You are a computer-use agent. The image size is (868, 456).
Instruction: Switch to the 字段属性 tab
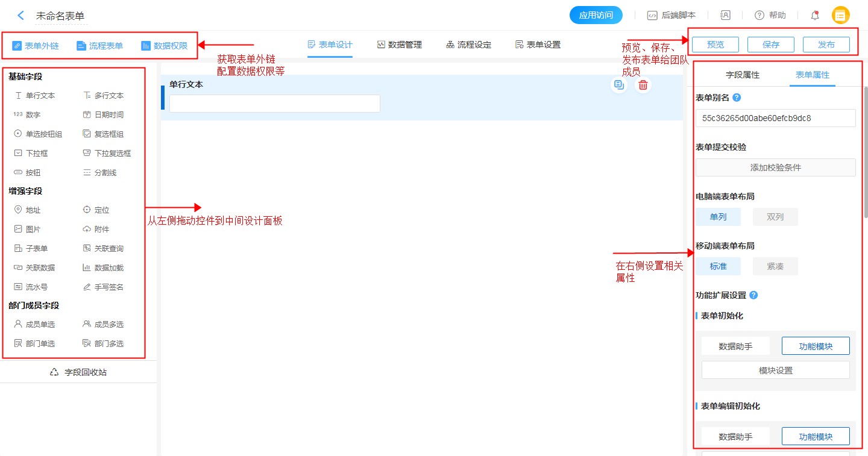[742, 75]
